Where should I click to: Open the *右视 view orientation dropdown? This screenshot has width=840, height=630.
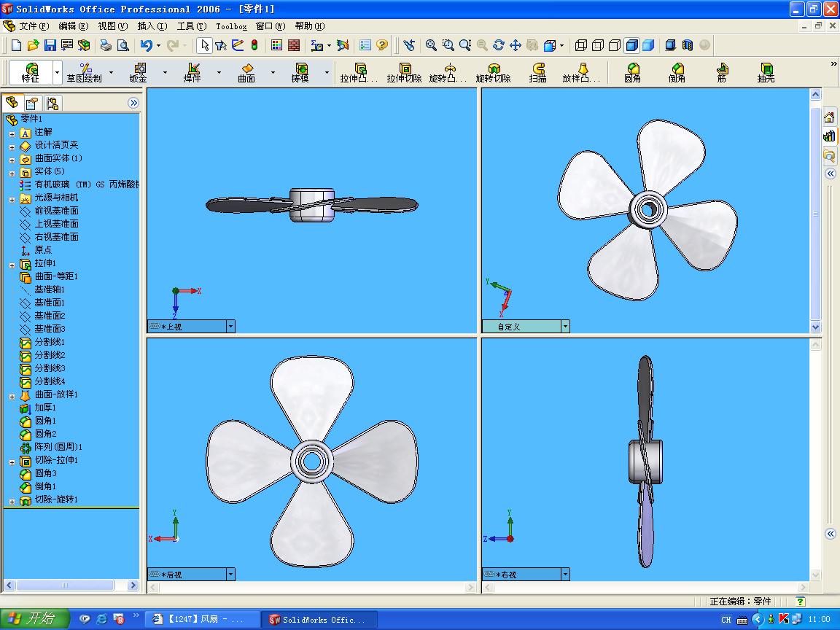[x=565, y=575]
